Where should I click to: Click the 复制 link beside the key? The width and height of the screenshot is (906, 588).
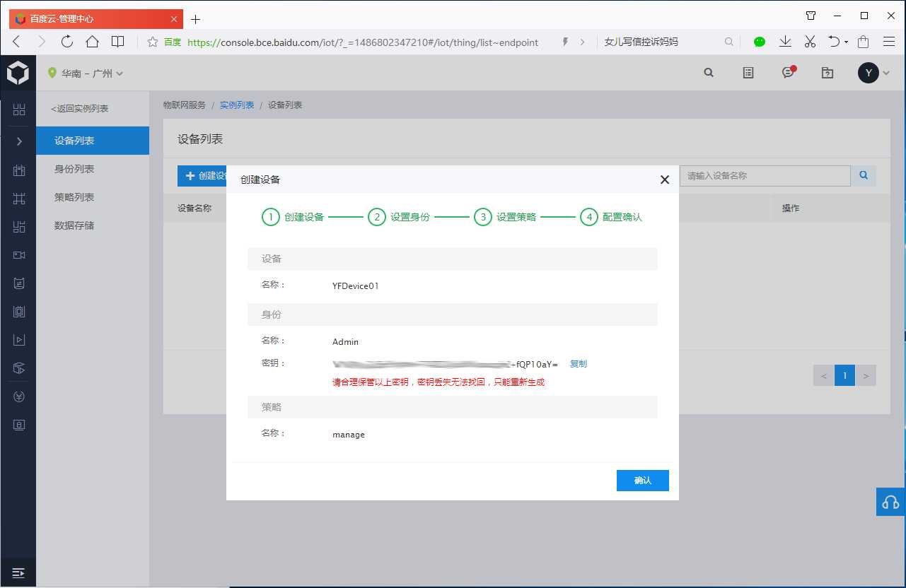(x=579, y=364)
